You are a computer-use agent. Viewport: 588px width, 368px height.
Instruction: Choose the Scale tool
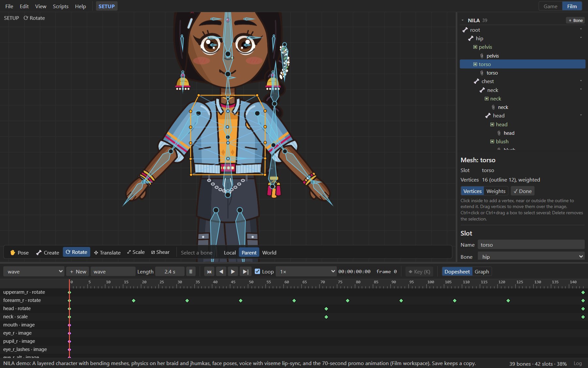136,252
